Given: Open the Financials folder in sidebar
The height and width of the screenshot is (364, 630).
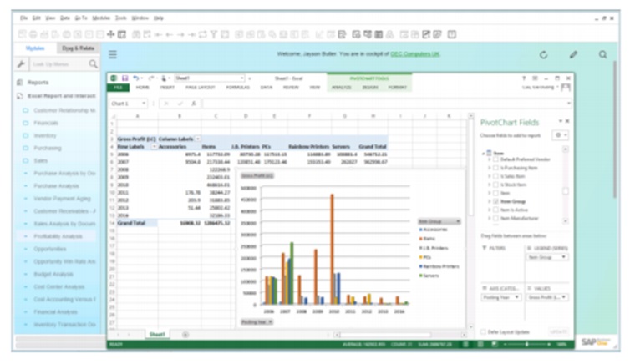Looking at the screenshot, I should (46, 123).
